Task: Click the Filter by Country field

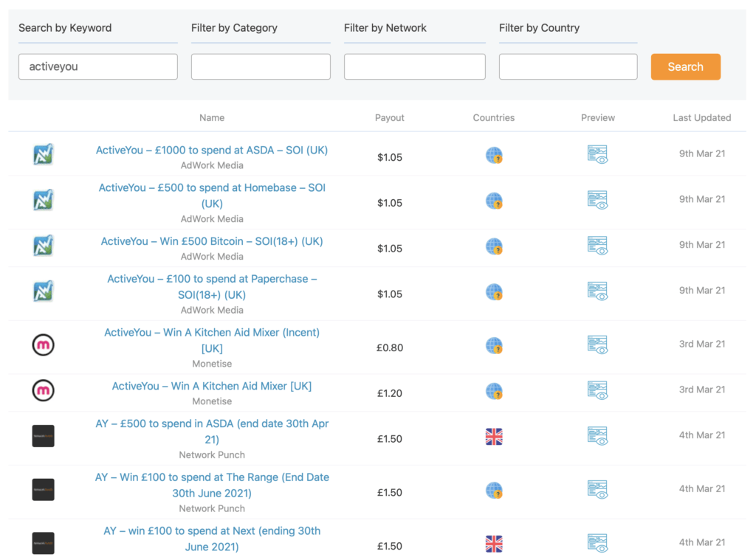Action: (x=568, y=66)
